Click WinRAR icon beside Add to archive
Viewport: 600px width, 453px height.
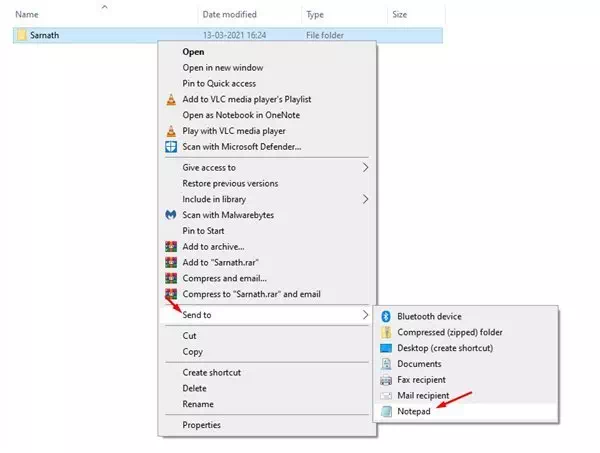(171, 247)
